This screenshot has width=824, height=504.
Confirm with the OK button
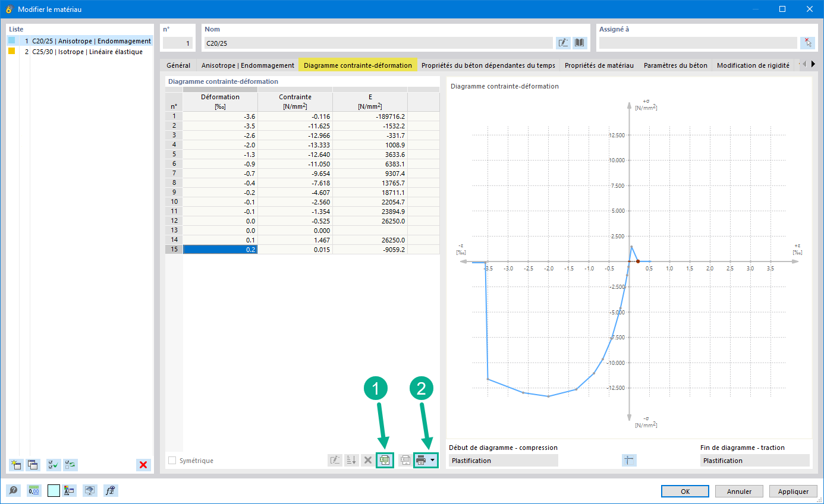[685, 492]
